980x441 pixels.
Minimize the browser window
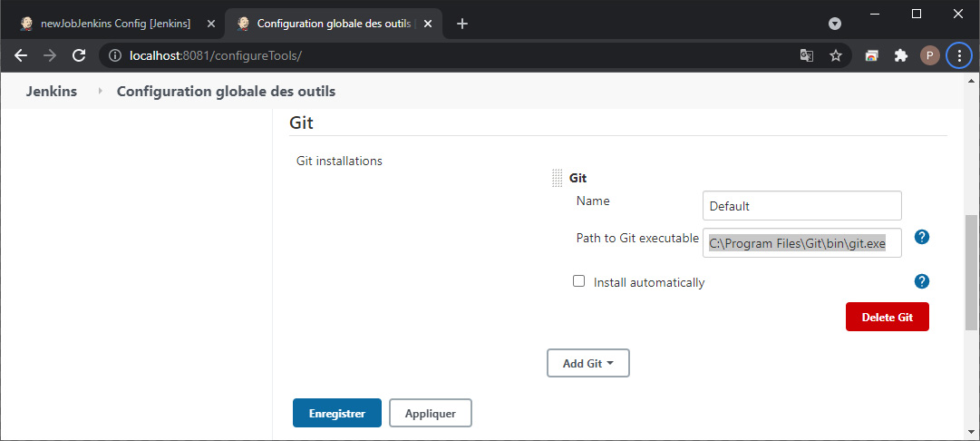(875, 14)
